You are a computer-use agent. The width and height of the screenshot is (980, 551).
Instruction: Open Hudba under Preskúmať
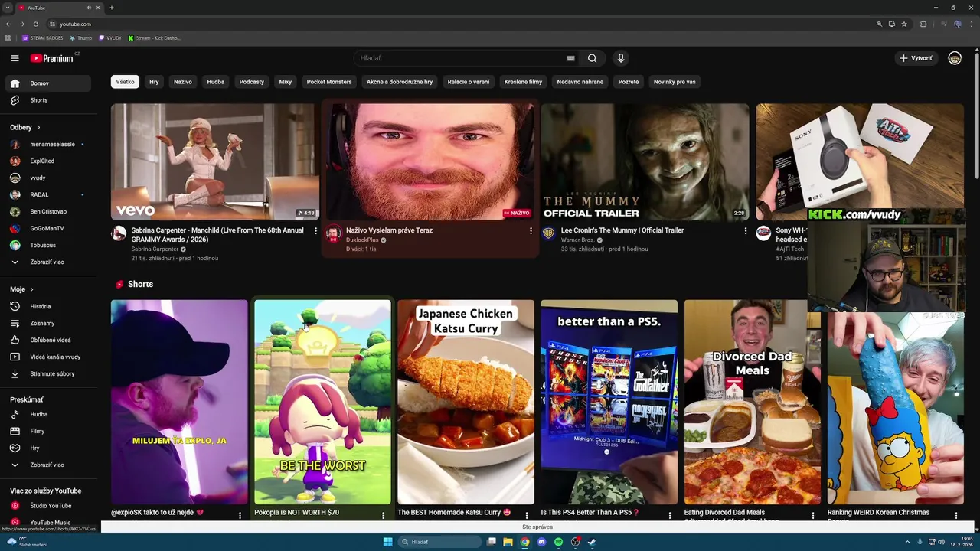pyautogui.click(x=47, y=414)
